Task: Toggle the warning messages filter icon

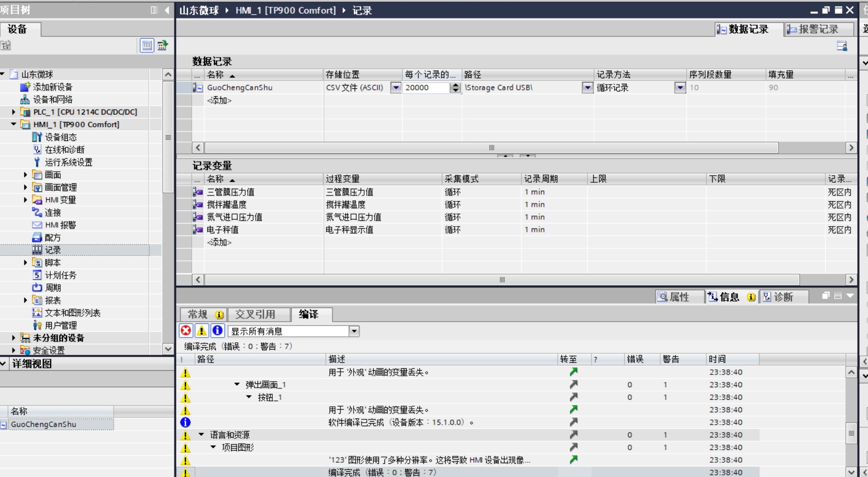Action: point(201,331)
